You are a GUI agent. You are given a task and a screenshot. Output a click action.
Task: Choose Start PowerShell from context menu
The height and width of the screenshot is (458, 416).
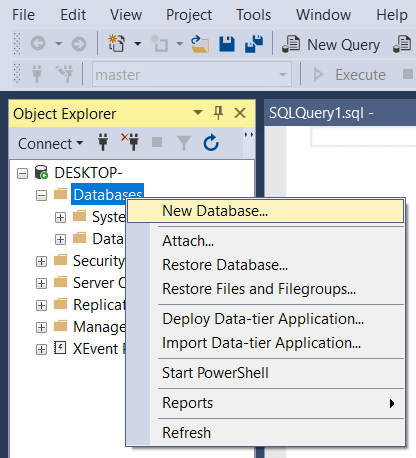click(x=266, y=373)
